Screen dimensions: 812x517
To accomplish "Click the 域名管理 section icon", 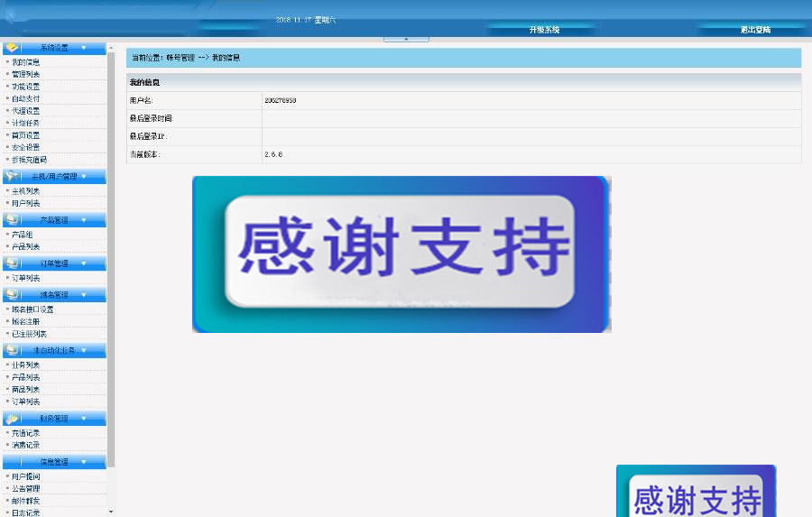I will pos(12,295).
